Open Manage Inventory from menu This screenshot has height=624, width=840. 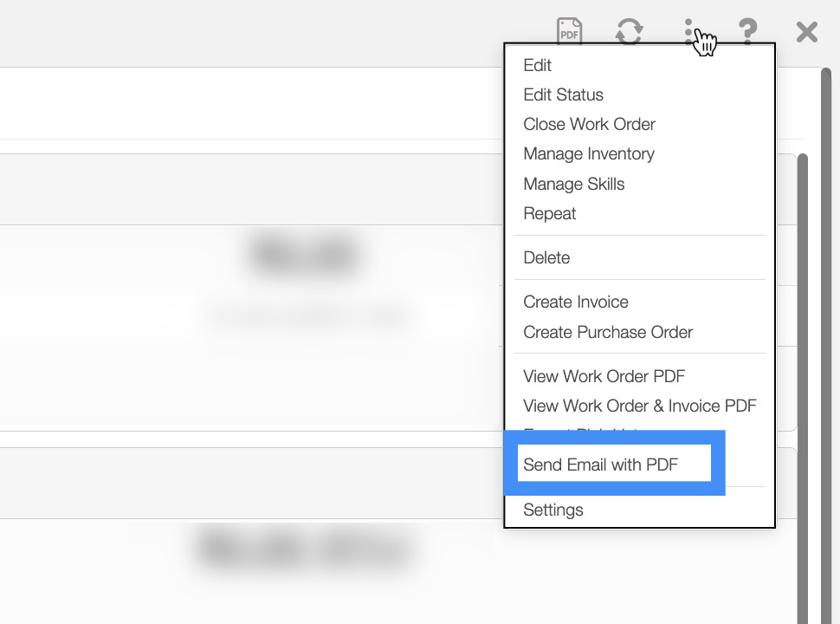tap(588, 153)
